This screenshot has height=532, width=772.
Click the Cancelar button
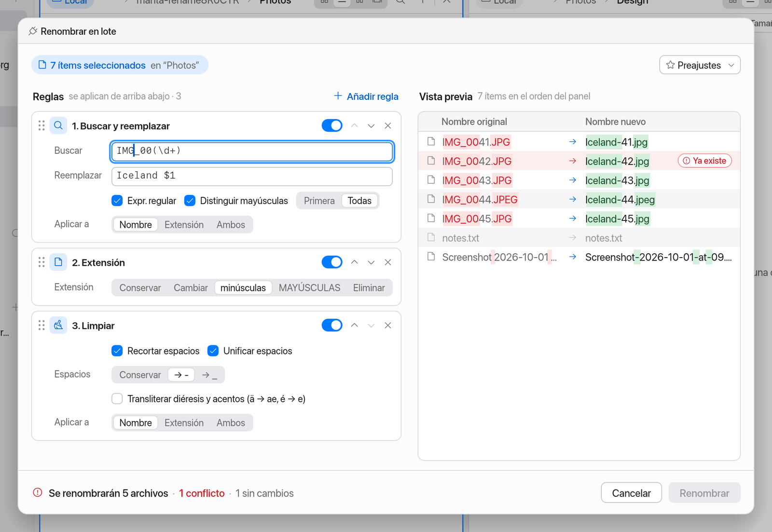tap(631, 493)
